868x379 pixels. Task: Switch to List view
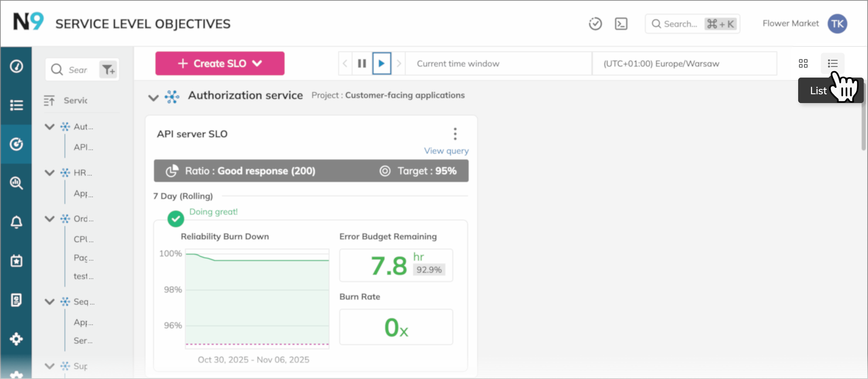click(833, 63)
